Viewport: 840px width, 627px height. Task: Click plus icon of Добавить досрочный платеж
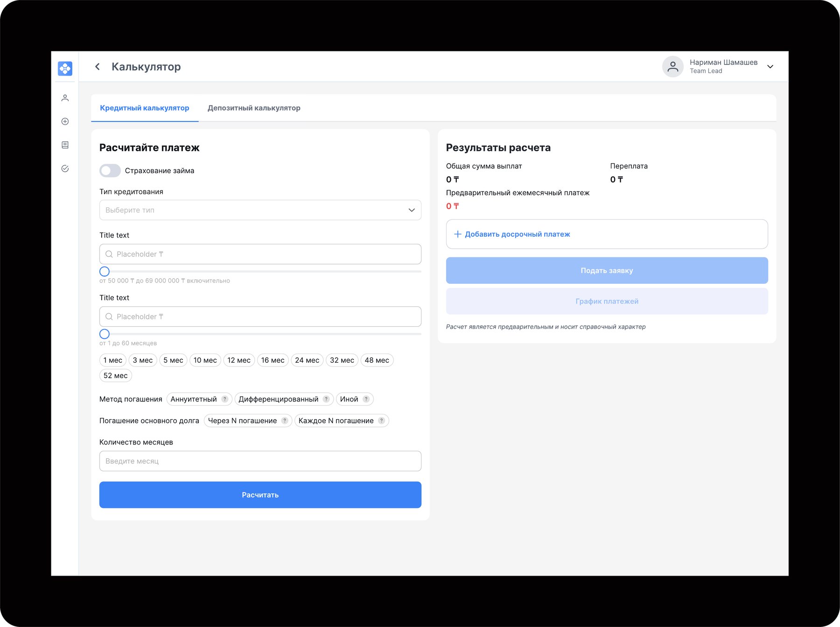pos(458,234)
